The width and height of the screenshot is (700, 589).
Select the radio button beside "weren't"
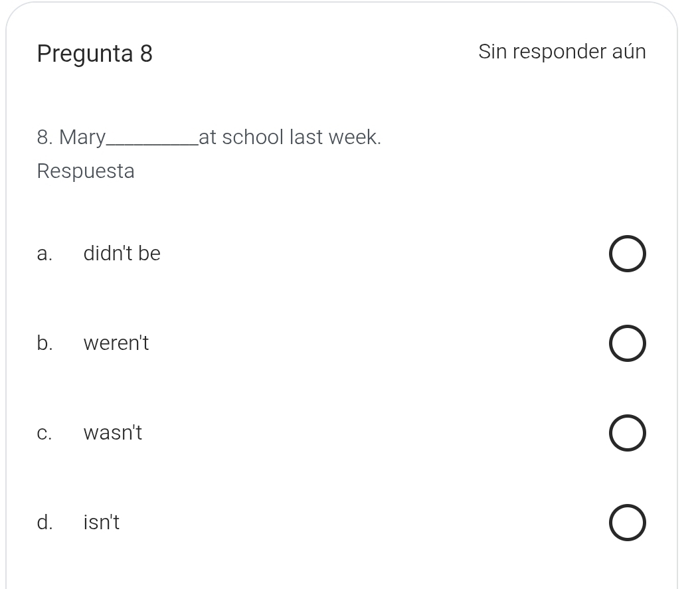628,343
